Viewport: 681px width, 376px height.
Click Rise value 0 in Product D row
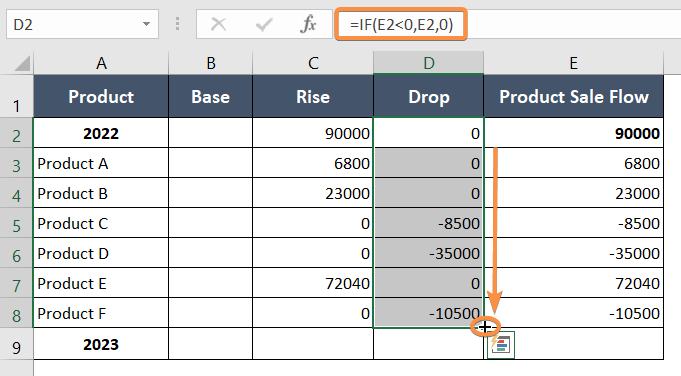[x=313, y=253]
